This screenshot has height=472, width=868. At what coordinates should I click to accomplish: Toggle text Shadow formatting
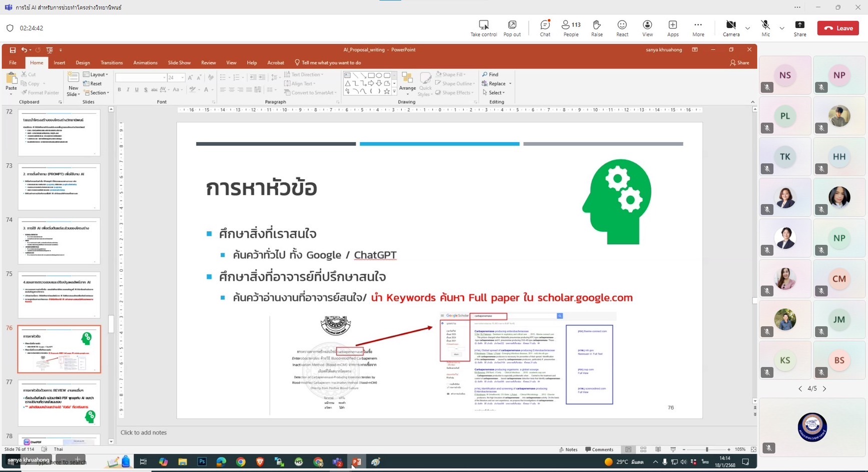tap(146, 90)
